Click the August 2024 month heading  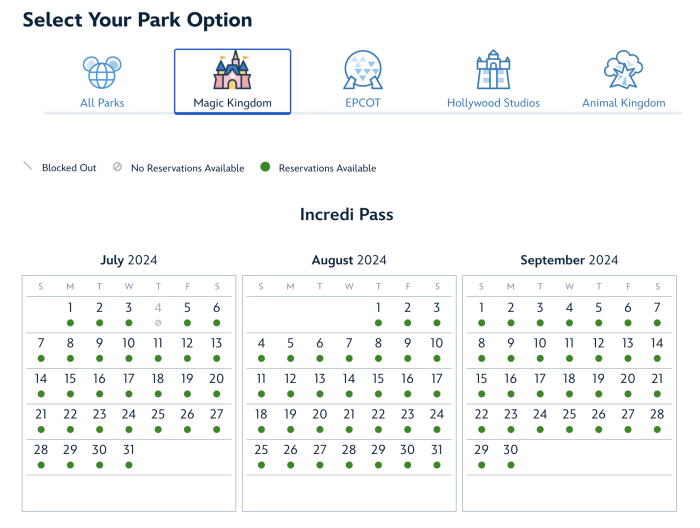(x=349, y=260)
